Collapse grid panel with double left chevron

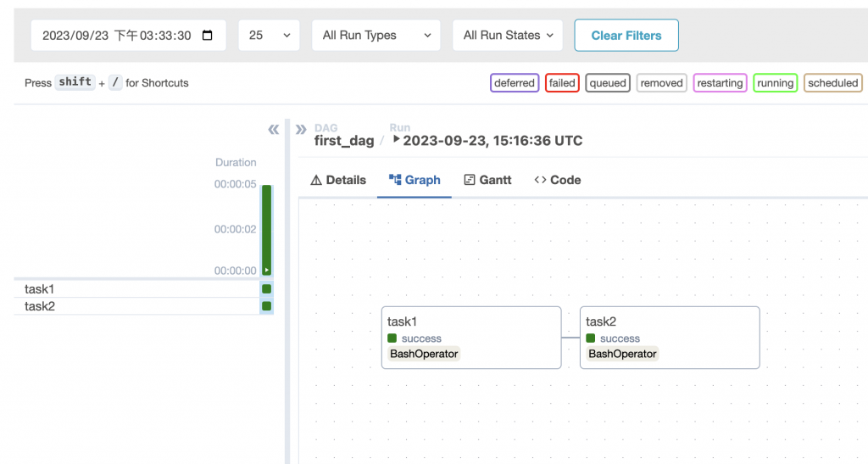coord(274,130)
